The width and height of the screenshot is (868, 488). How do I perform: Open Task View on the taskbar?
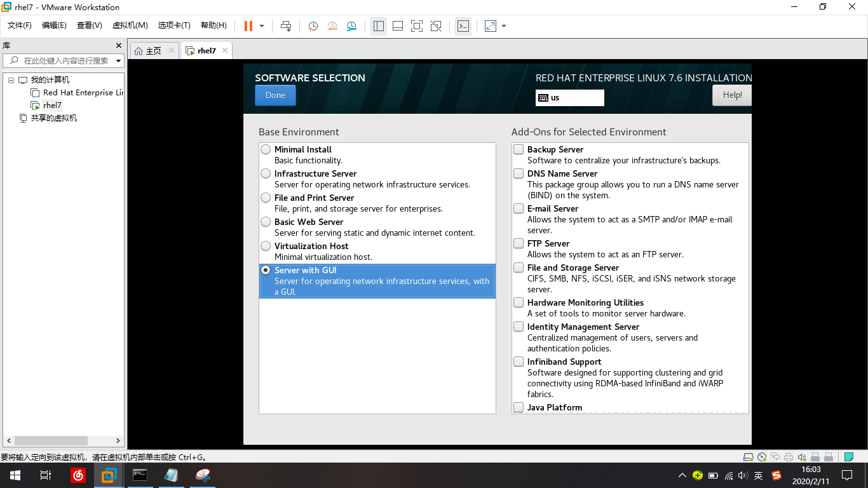tap(46, 475)
